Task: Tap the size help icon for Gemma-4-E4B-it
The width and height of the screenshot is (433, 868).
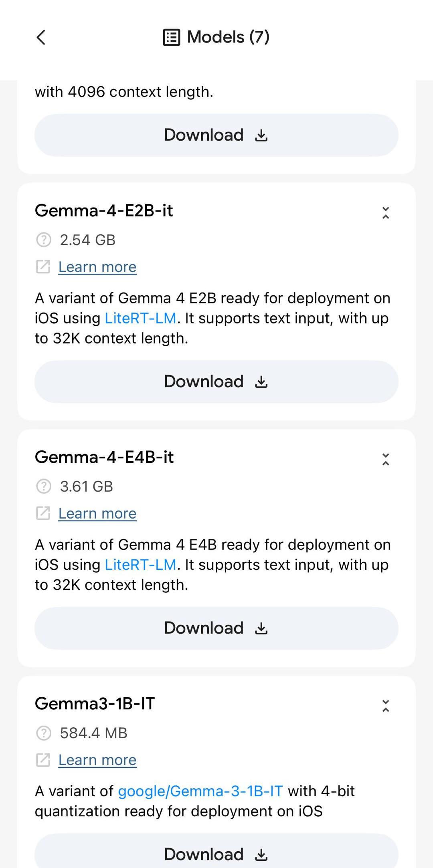Action: (x=44, y=486)
